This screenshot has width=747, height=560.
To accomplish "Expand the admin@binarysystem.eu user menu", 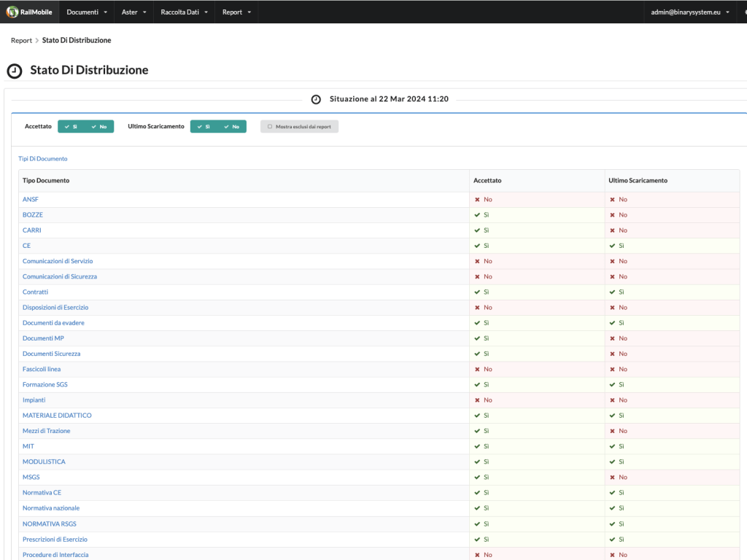I will click(690, 12).
